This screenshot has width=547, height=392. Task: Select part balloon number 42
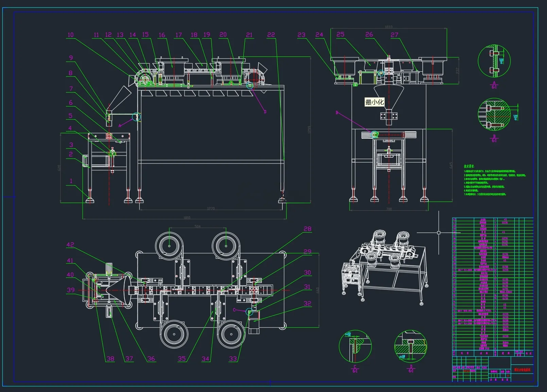[x=70, y=245]
